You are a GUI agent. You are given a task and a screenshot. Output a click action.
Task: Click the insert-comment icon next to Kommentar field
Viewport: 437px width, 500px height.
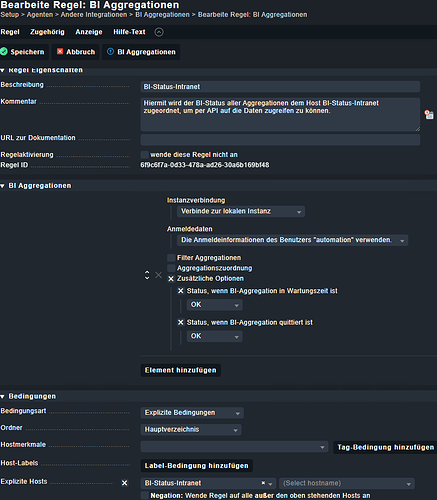[x=429, y=115]
